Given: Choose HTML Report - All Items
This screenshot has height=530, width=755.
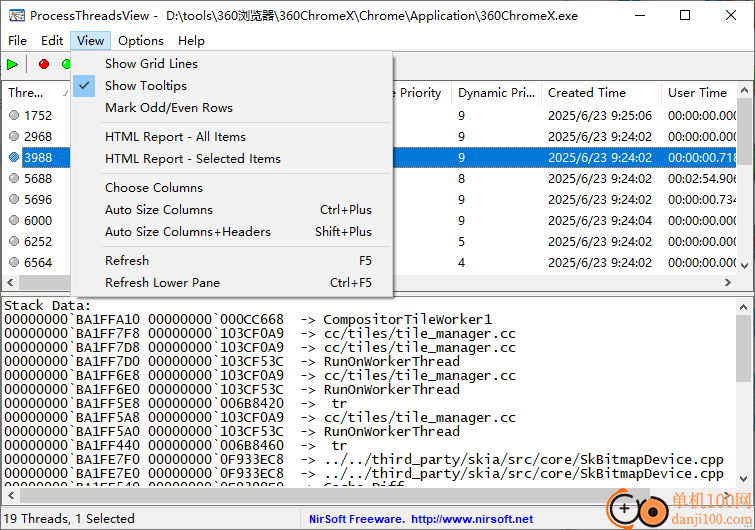Looking at the screenshot, I should tap(232, 137).
